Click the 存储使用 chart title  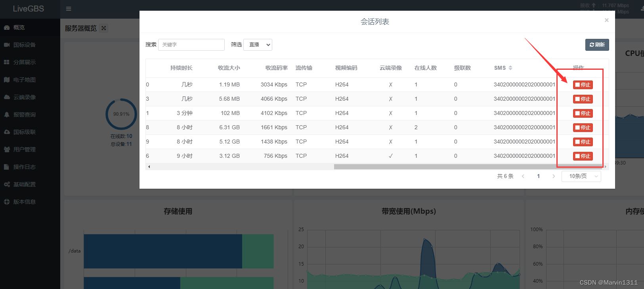click(178, 211)
